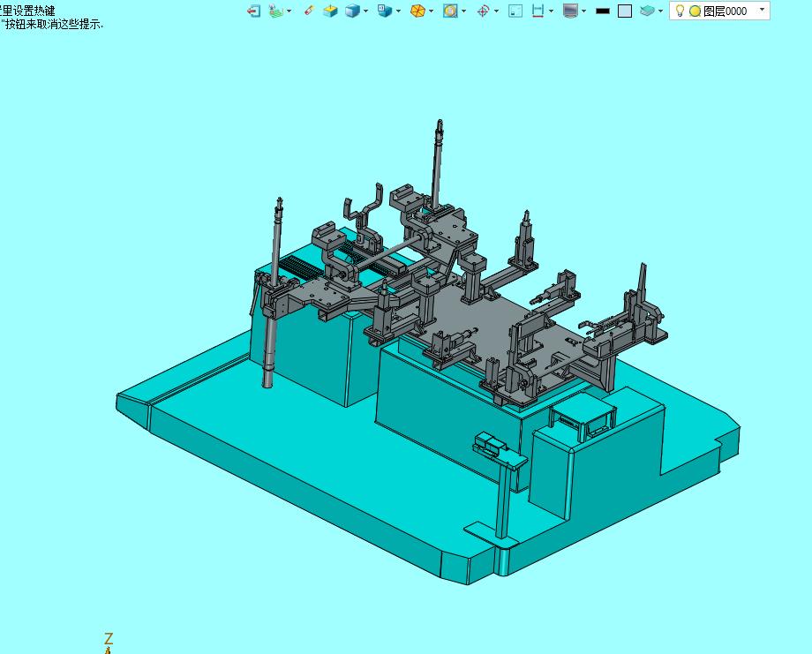Open dropdown beside blue shaded cube
812x654 pixels.
(x=365, y=11)
